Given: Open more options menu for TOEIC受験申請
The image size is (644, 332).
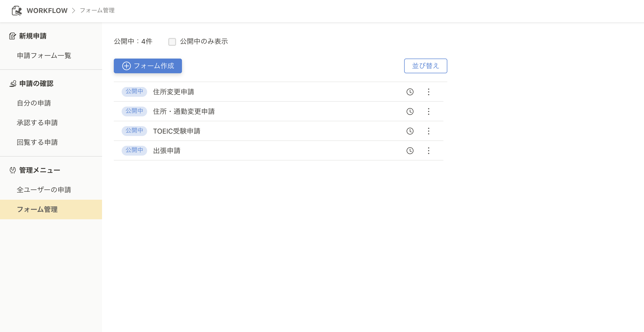Looking at the screenshot, I should pos(428,131).
